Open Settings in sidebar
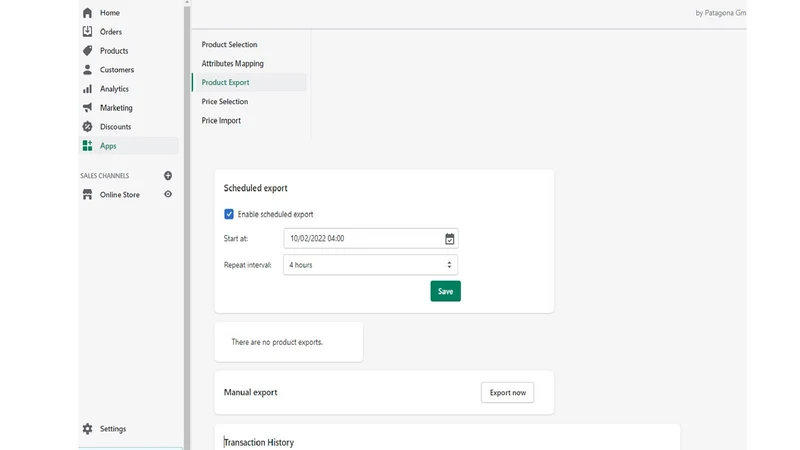This screenshot has height=450, width=800. click(113, 429)
